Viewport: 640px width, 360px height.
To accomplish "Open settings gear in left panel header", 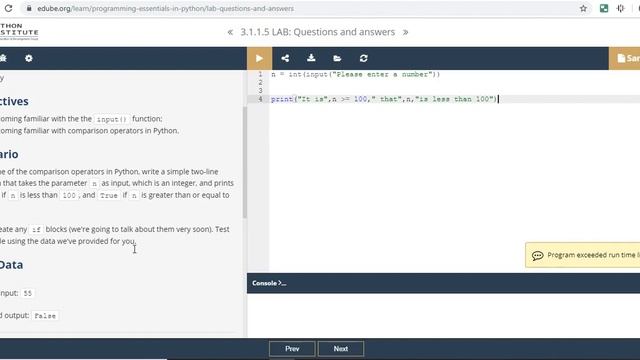I will coord(29,58).
